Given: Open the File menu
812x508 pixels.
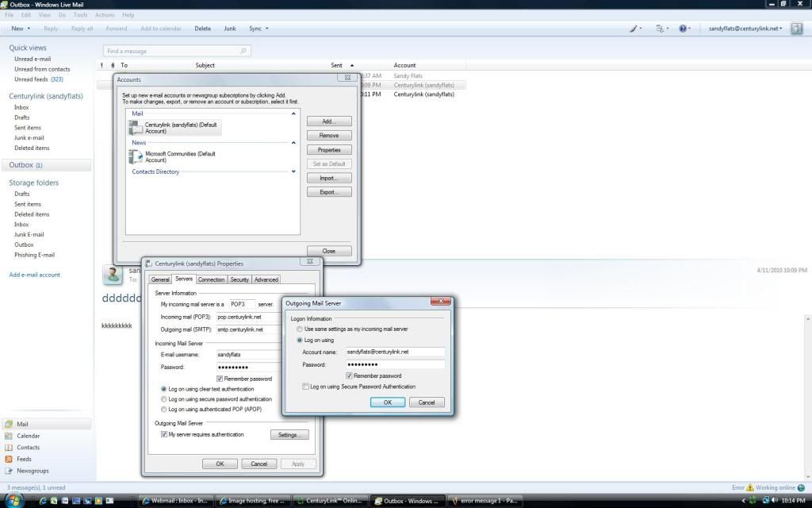Looking at the screenshot, I should click(x=10, y=15).
